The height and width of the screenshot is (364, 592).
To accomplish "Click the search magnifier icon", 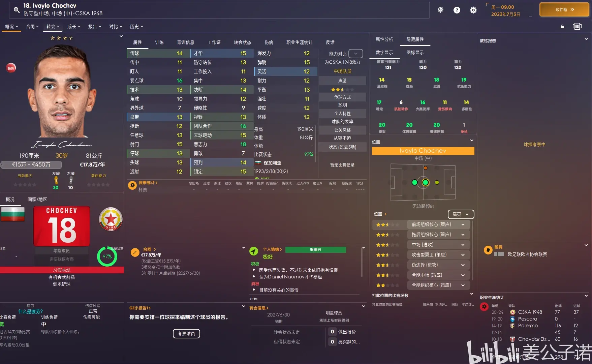I will [17, 10].
